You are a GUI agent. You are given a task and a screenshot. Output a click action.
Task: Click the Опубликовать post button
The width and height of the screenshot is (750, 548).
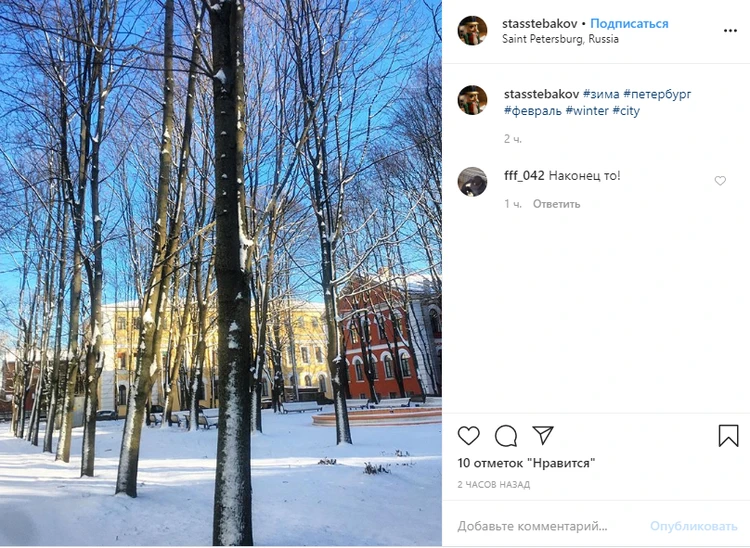tap(693, 526)
